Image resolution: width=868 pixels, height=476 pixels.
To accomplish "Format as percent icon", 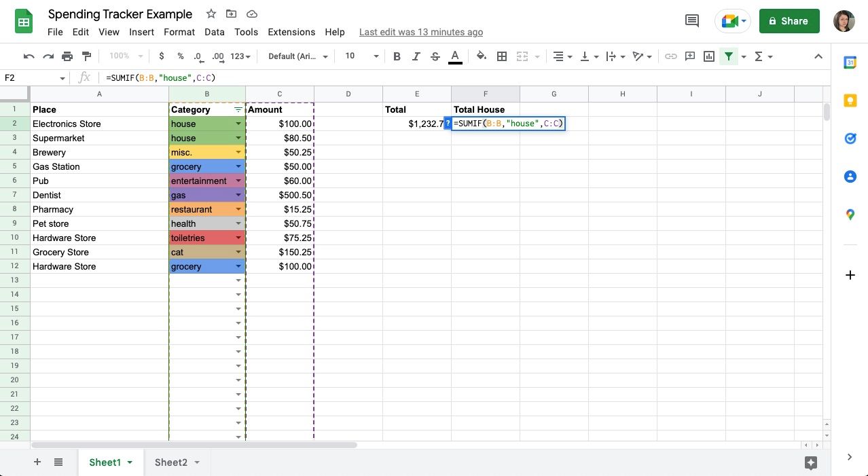I will (x=180, y=56).
